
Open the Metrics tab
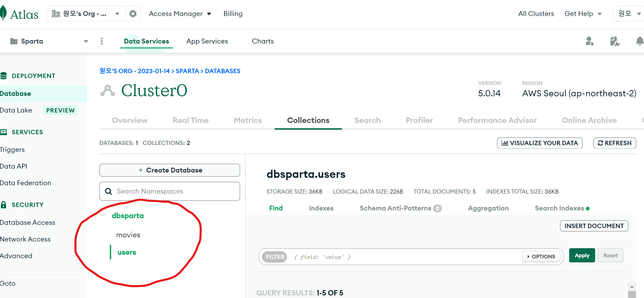pyautogui.click(x=248, y=120)
